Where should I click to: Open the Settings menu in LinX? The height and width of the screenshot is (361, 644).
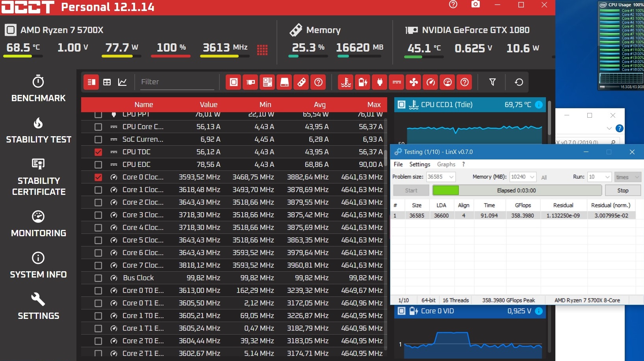click(419, 165)
